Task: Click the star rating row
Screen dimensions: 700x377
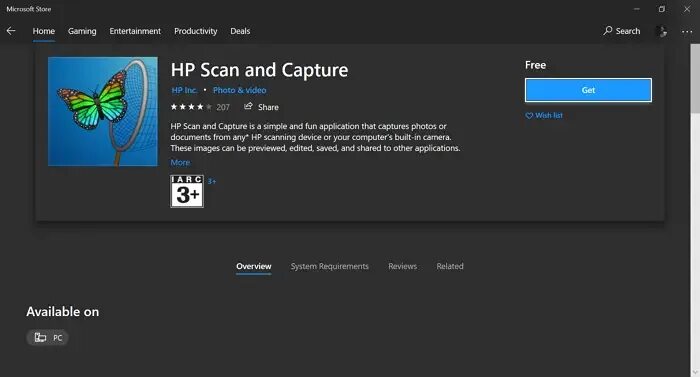Action: coord(191,107)
